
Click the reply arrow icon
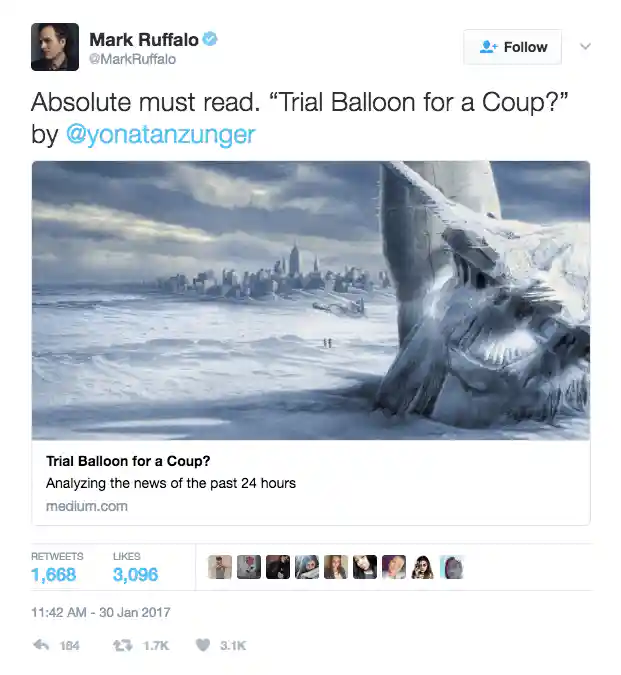[41, 644]
